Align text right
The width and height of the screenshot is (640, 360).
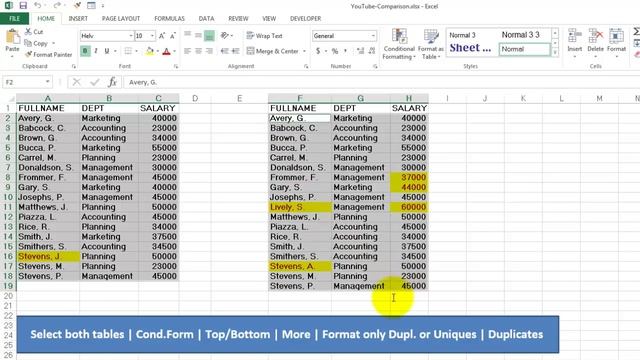tap(209, 51)
